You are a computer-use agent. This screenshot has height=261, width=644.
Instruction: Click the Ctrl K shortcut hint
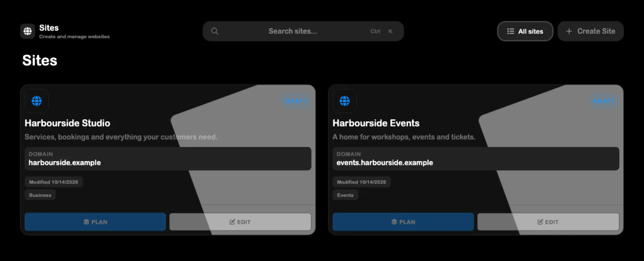[x=382, y=31]
